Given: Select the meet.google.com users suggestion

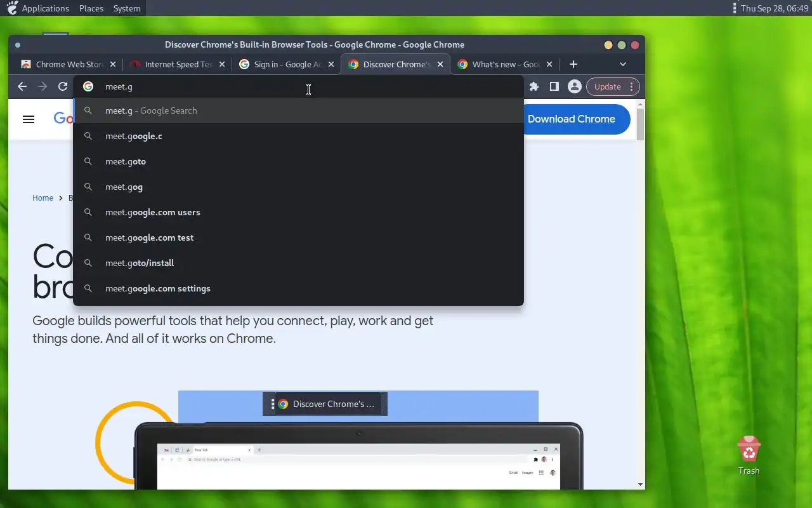Looking at the screenshot, I should click(x=298, y=212).
